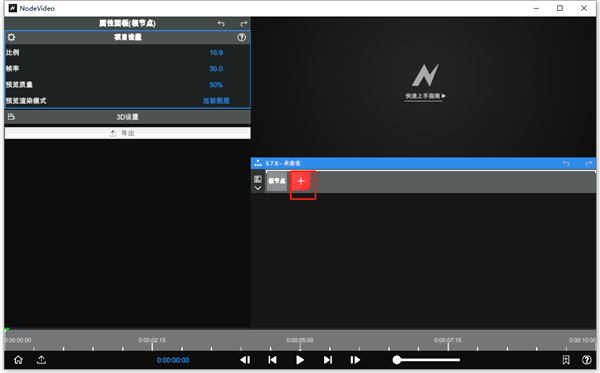Step back one frame
This screenshot has width=600, height=373.
pyautogui.click(x=245, y=360)
